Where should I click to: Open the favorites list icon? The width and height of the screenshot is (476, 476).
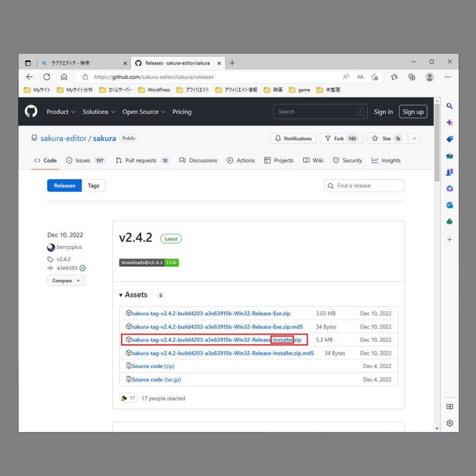pos(394,77)
